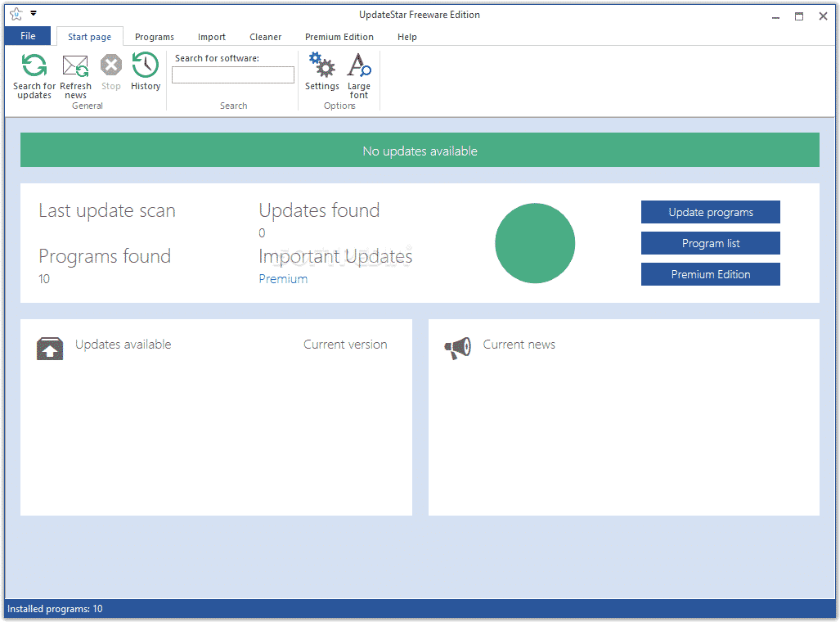The width and height of the screenshot is (840, 622).
Task: Refresh news using the envelope icon
Action: coord(75,66)
